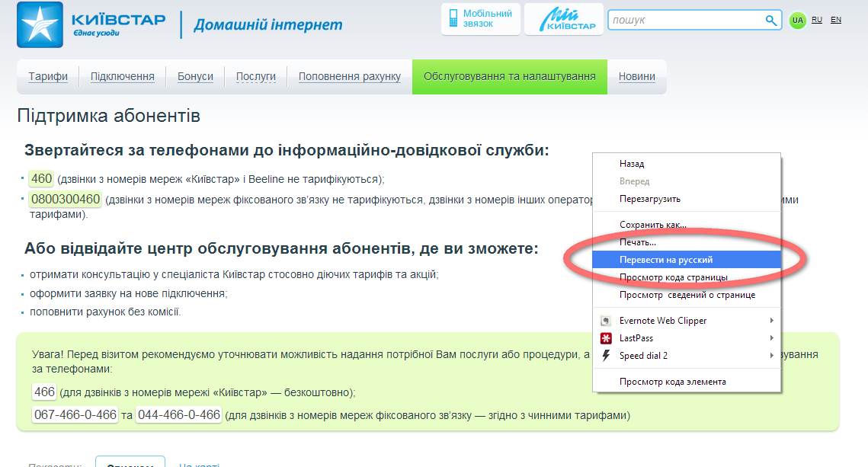868x467 pixels.
Task: Click the phone number 466
Action: pos(44,392)
